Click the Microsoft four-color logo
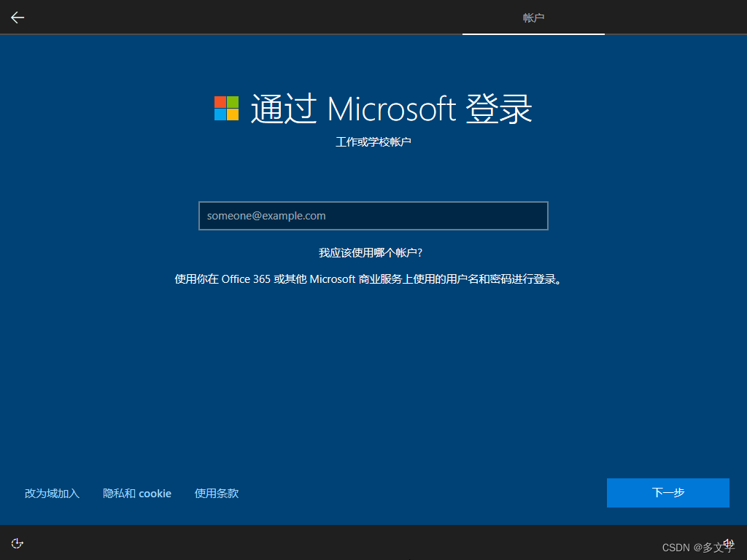747x560 pixels. click(x=226, y=108)
